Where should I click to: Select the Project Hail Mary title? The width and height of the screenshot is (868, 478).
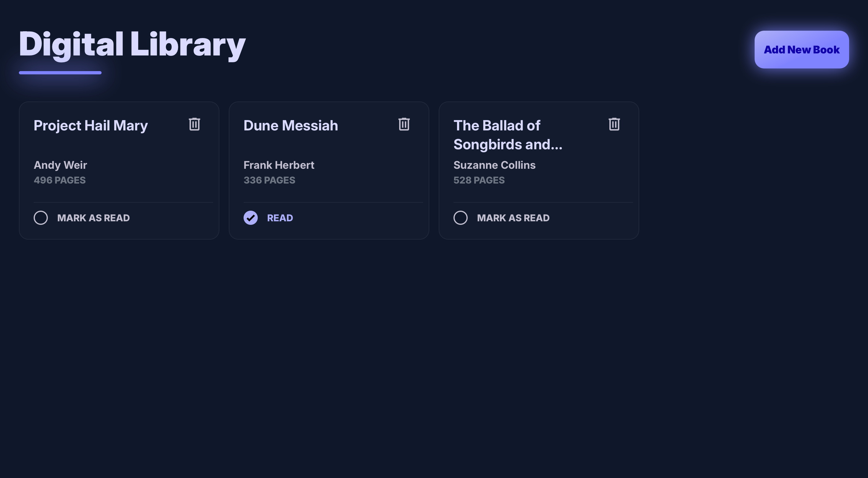point(91,126)
